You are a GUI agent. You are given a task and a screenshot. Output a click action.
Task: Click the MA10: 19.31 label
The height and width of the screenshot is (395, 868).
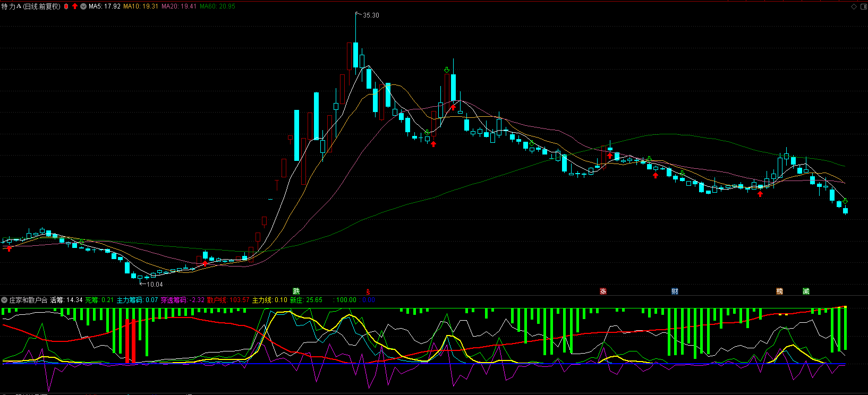point(141,6)
